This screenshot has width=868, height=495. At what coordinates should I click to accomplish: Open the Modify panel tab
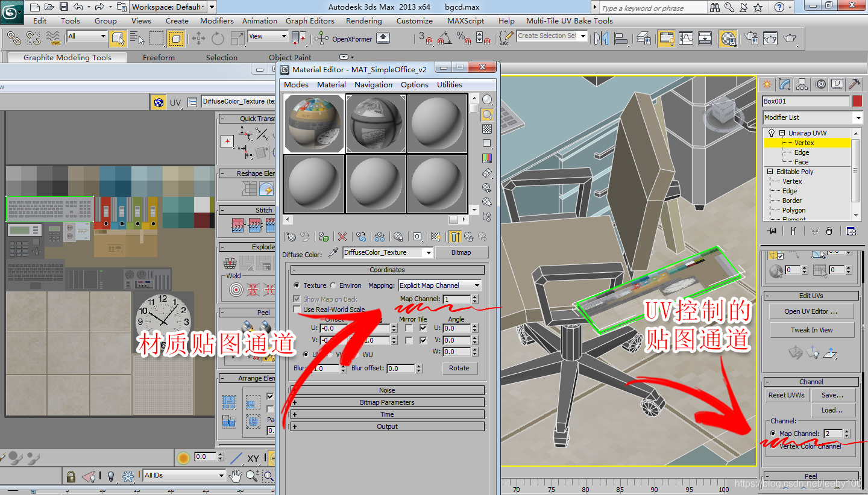(784, 84)
